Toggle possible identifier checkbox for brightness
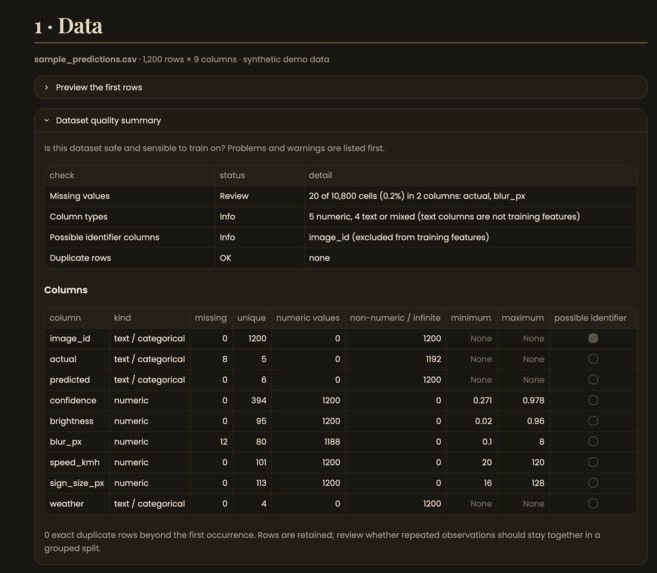 coord(592,421)
